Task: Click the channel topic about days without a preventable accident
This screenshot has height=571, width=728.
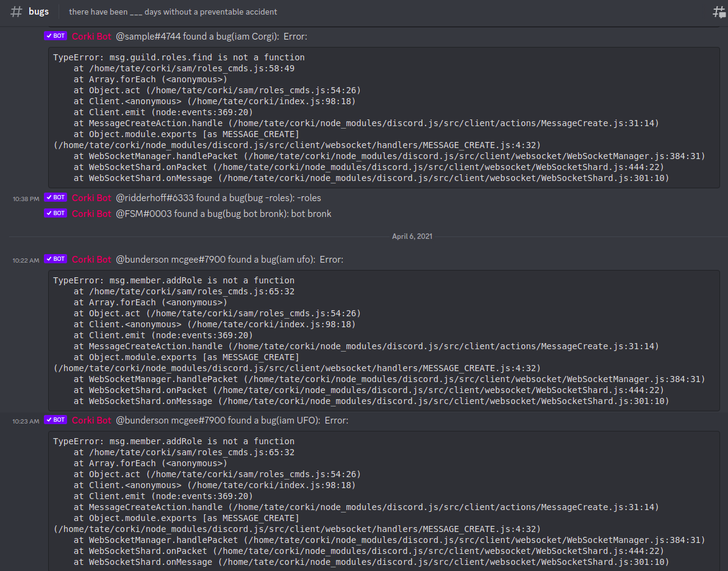Action: [173, 12]
